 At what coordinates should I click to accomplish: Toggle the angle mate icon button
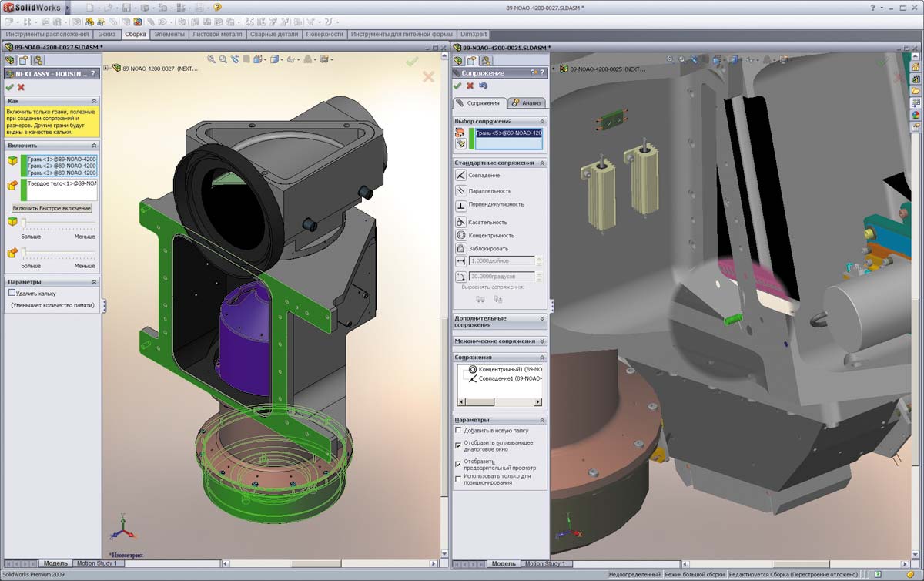(x=461, y=276)
